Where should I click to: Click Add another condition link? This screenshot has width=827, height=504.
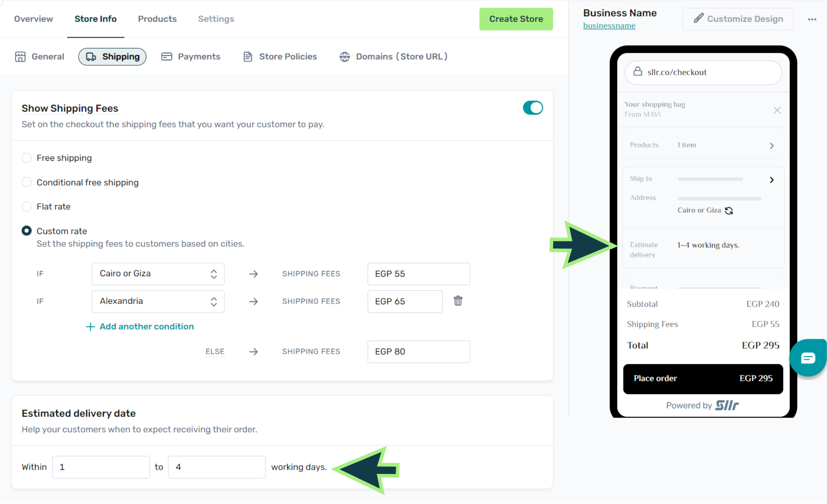tap(140, 327)
